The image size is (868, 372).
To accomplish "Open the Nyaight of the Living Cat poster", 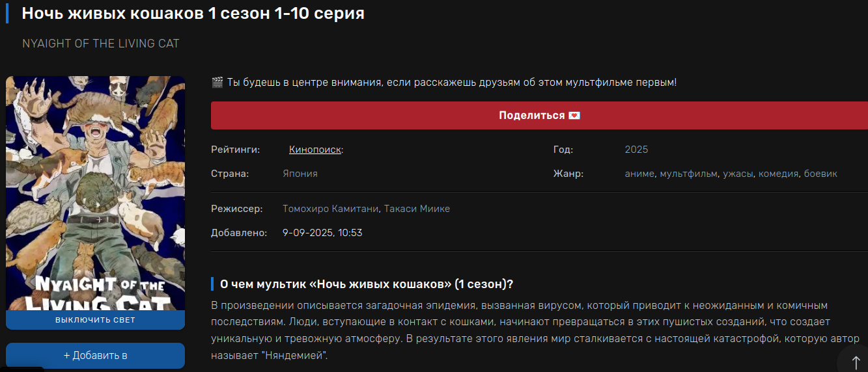I will coord(95,193).
